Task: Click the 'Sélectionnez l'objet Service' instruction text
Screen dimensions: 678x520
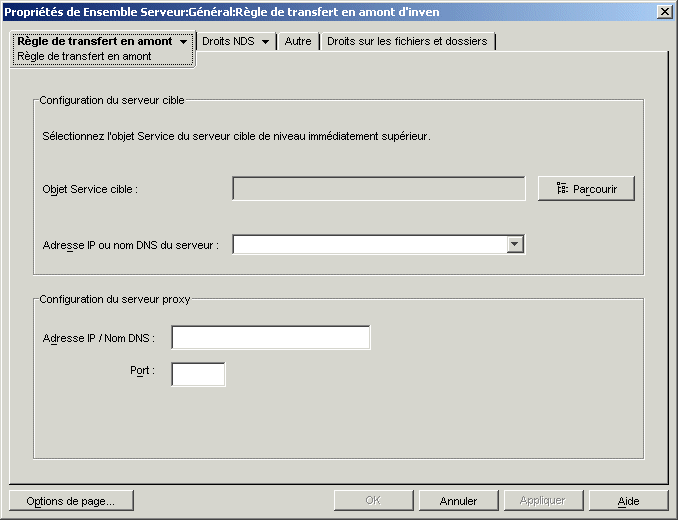Action: (236, 136)
